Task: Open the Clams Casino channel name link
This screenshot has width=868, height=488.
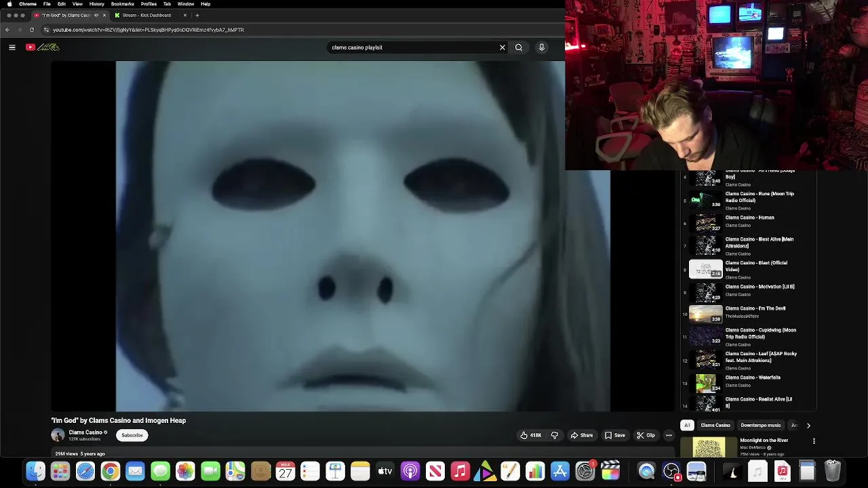Action: pos(85,432)
